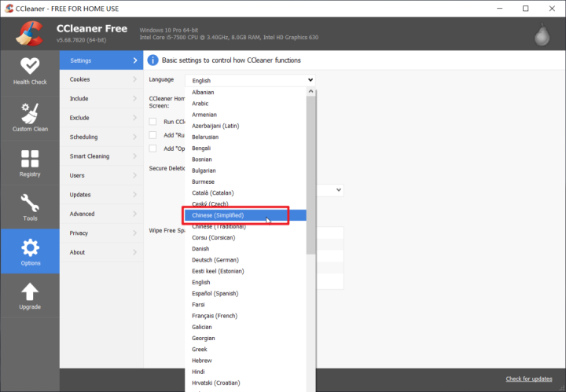Choose Georgian from the list

pyautogui.click(x=245, y=339)
